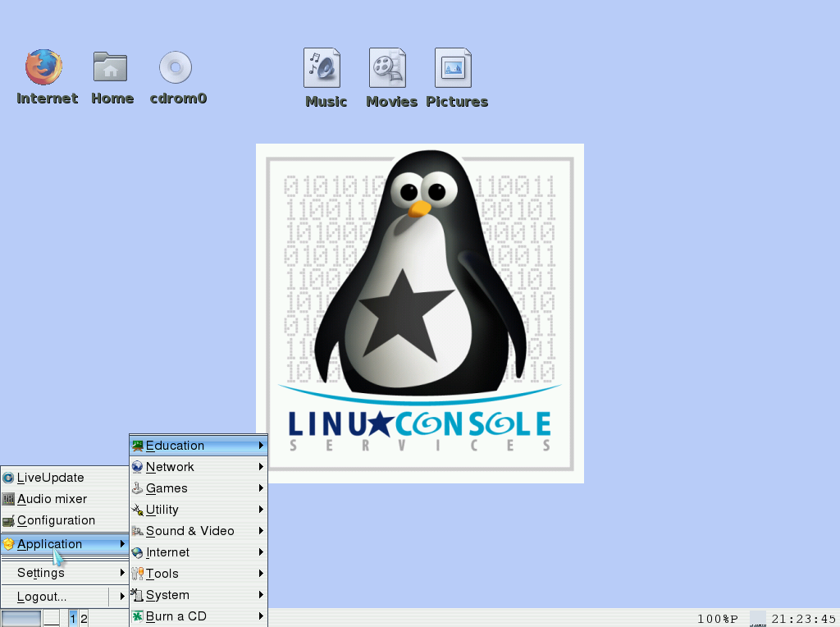Image resolution: width=840 pixels, height=627 pixels.
Task: Open the Firefox Internet desktop icon
Action: coord(44,67)
